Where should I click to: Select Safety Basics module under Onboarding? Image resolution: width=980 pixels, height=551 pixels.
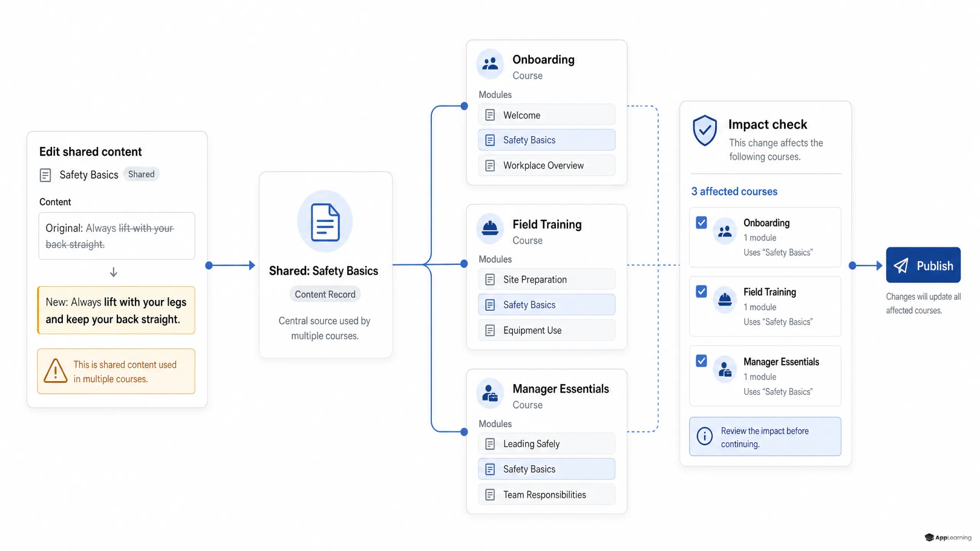click(547, 140)
